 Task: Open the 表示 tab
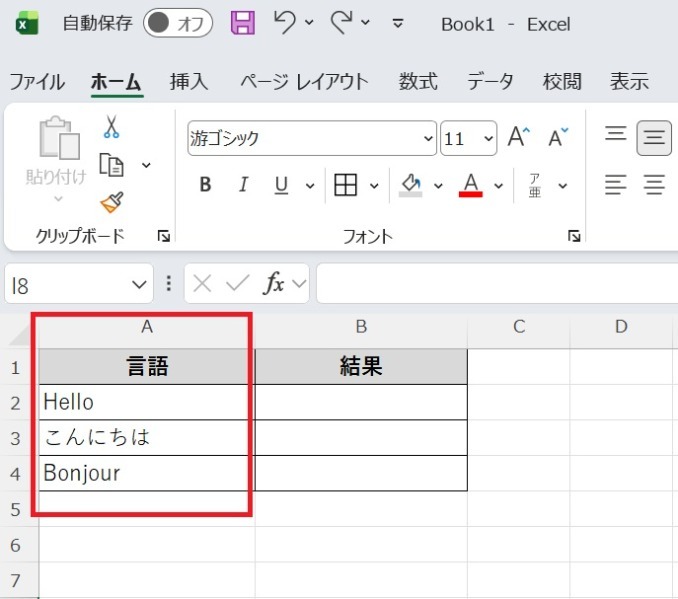point(630,82)
